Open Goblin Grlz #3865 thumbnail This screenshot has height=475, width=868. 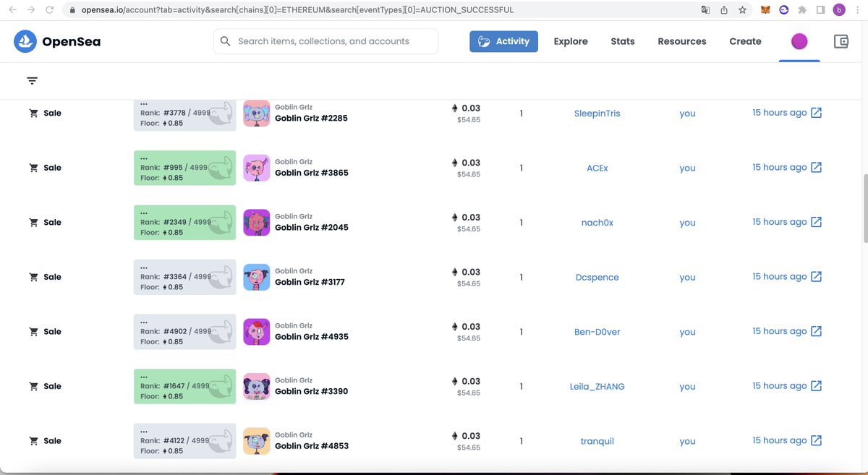coord(257,168)
